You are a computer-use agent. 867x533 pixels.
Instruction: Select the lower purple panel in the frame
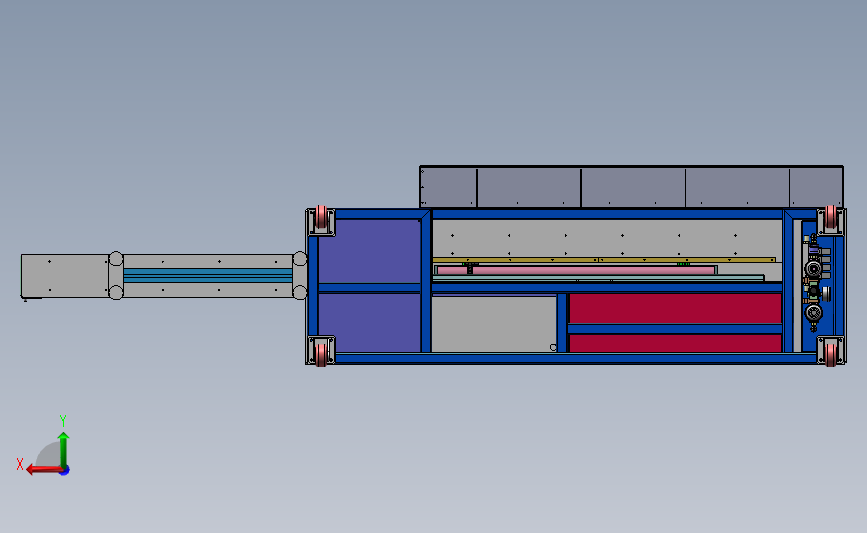coord(369,323)
